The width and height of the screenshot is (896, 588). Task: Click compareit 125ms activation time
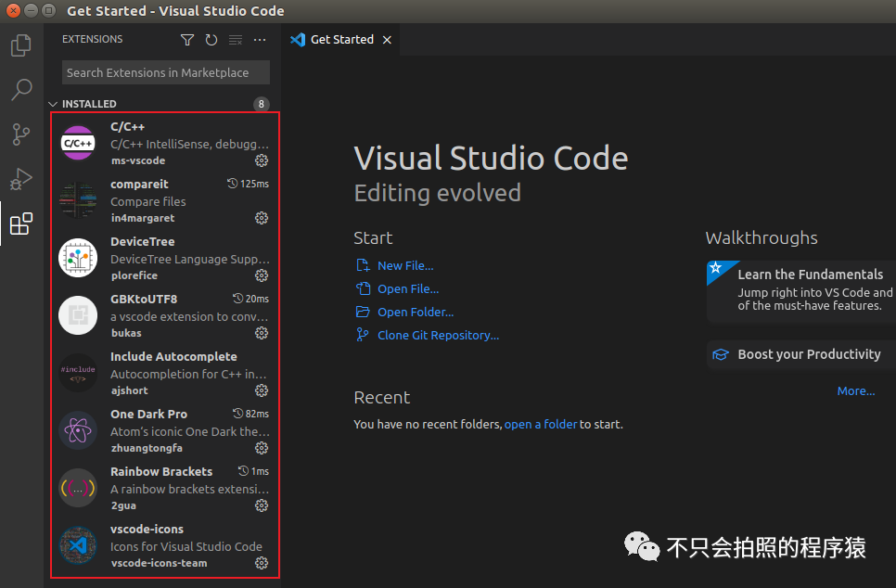coord(248,184)
